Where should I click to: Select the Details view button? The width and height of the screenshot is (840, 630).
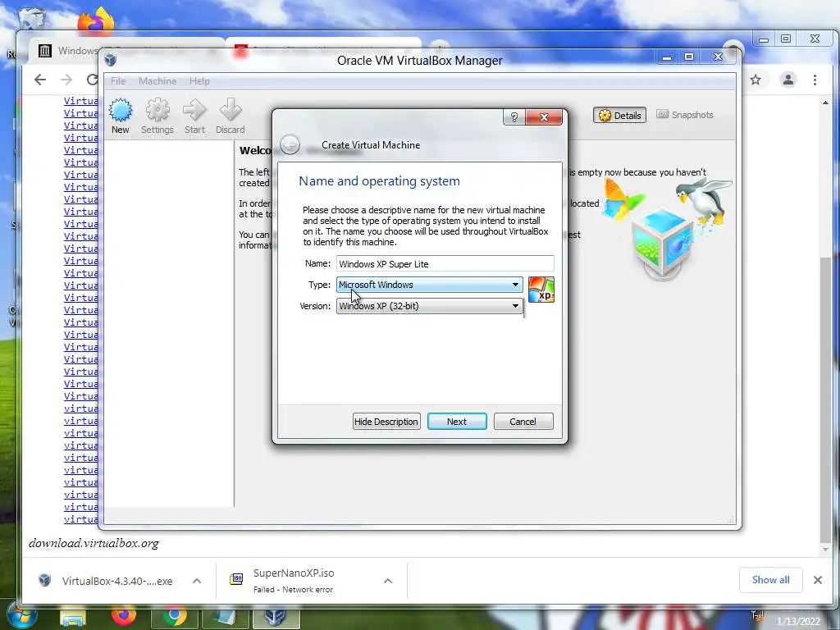[619, 115]
